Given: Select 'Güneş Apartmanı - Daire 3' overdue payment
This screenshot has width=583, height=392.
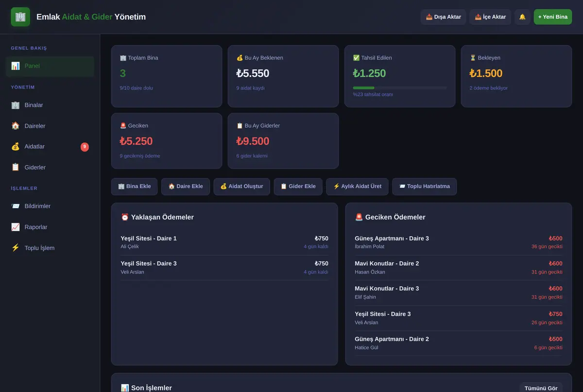Looking at the screenshot, I should click(x=459, y=242).
